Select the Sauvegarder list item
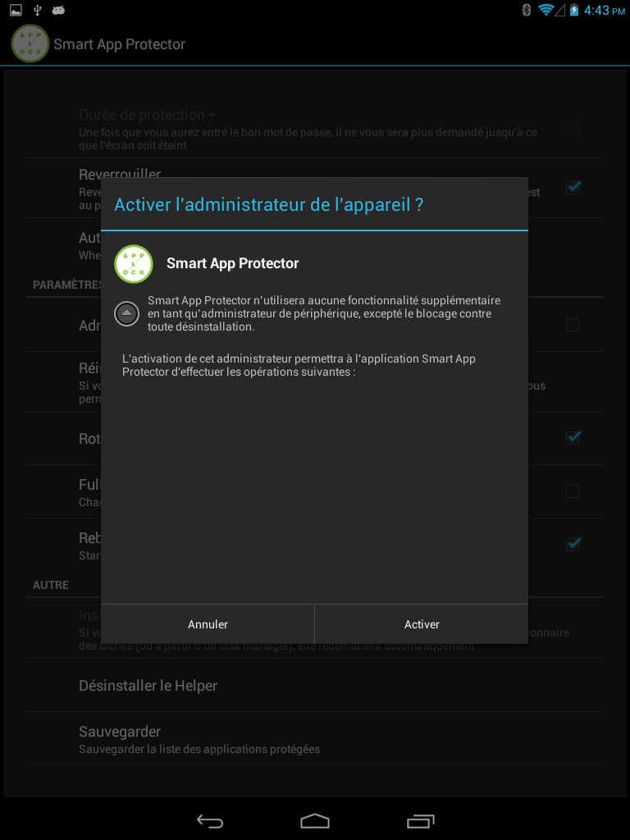 [315, 739]
